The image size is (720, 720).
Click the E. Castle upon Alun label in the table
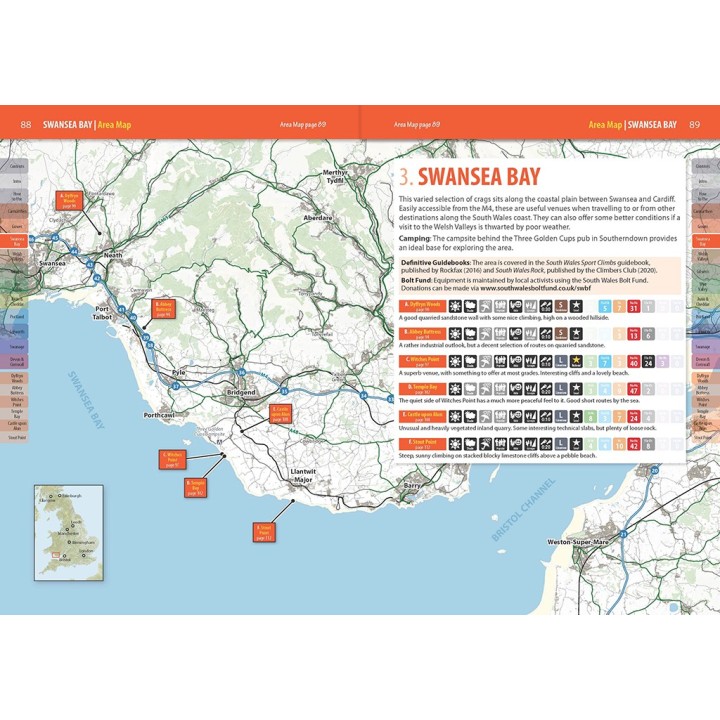(422, 416)
